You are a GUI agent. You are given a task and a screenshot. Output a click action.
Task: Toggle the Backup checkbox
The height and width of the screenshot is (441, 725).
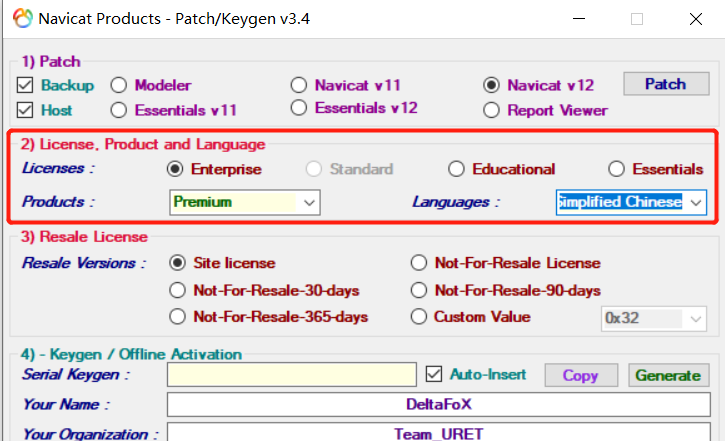[25, 85]
